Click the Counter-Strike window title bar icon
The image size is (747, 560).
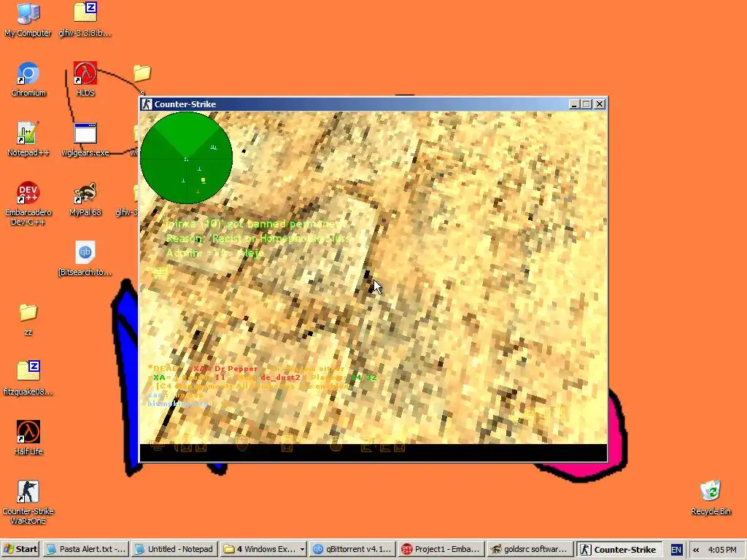[x=147, y=104]
